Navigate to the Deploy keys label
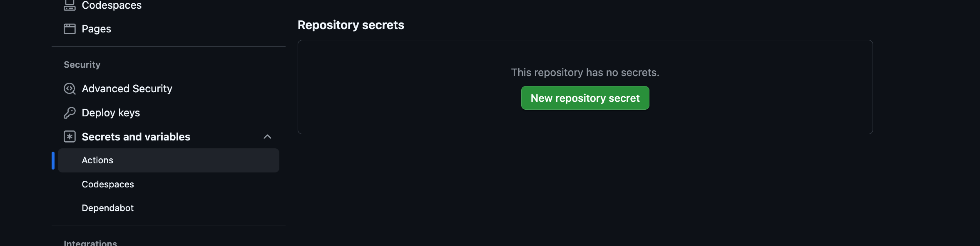The image size is (980, 246). click(x=111, y=113)
